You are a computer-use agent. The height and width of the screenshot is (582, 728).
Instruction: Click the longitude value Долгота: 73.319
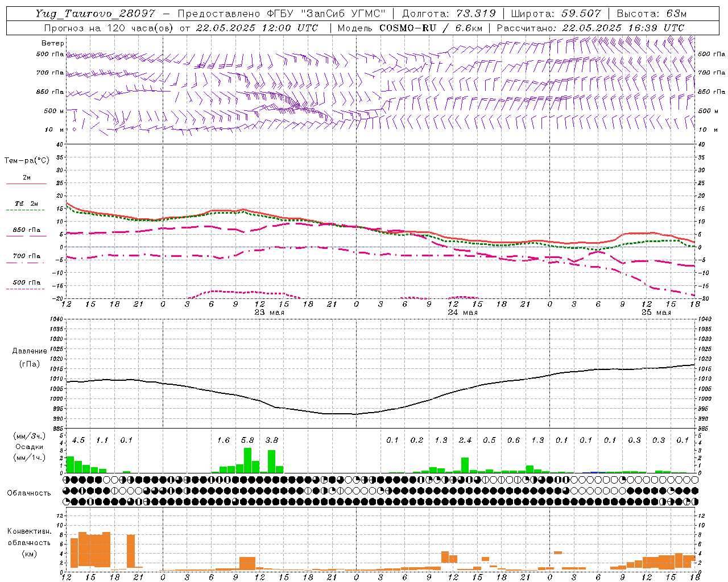(449, 14)
